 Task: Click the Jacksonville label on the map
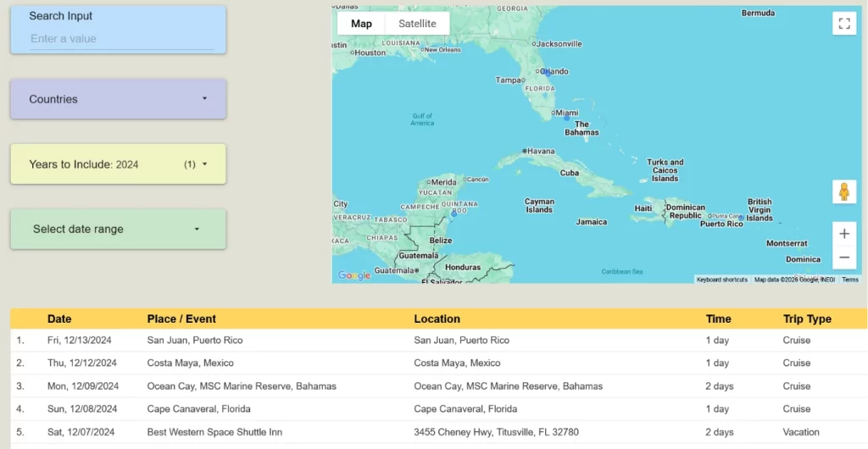point(559,44)
